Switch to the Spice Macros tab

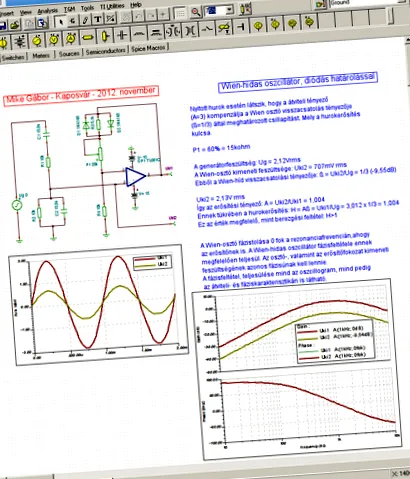(148, 48)
